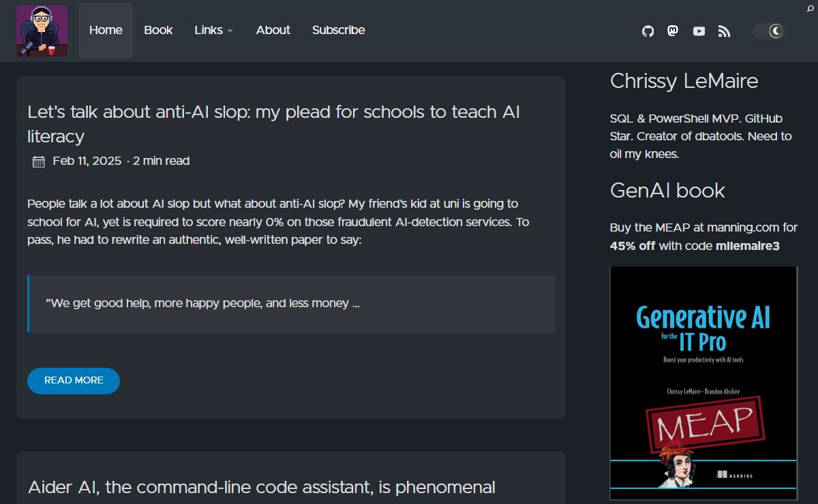Open the Subscribe page
The height and width of the screenshot is (504, 818).
tap(338, 30)
